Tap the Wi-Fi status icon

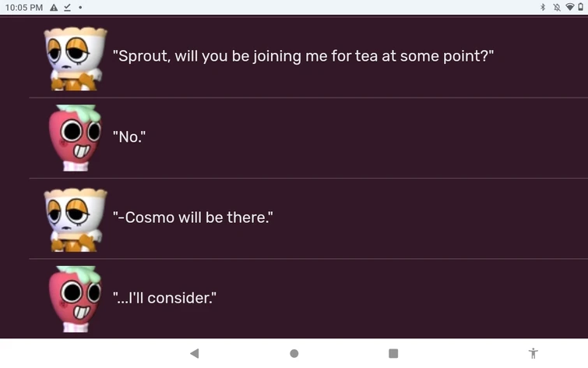click(x=569, y=7)
